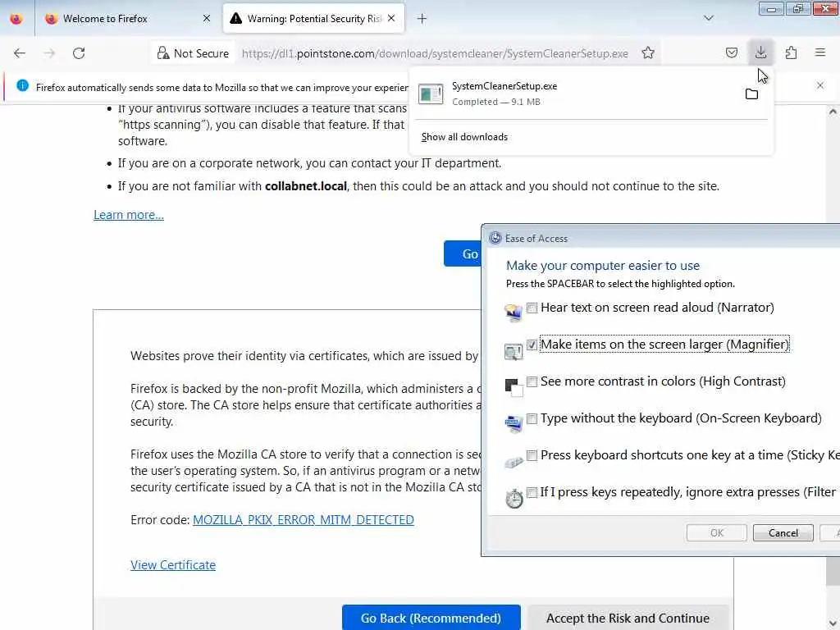Click the Narrator icon in Ease of Access
The height and width of the screenshot is (630, 840).
click(514, 313)
